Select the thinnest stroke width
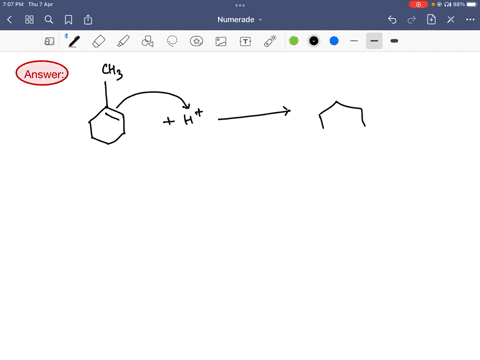Viewport: 480px width, 360px height. point(354,41)
